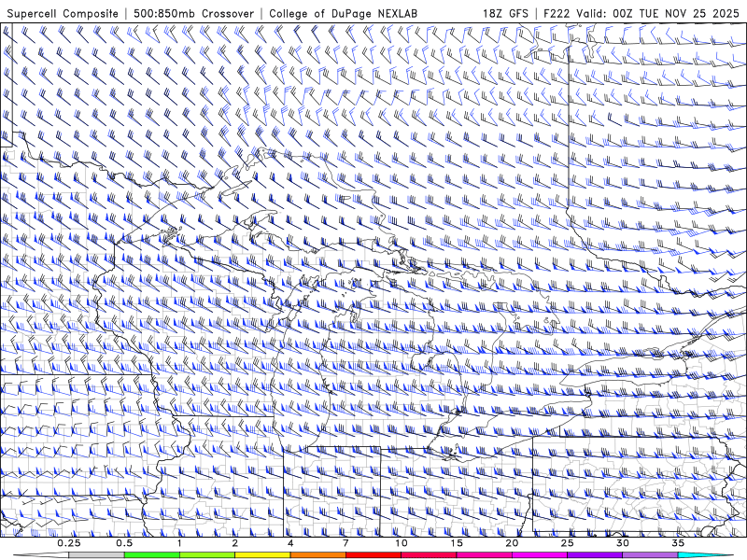Click the light purple 30–35 colorbar segment
The height and width of the screenshot is (560, 747).
coord(650,555)
